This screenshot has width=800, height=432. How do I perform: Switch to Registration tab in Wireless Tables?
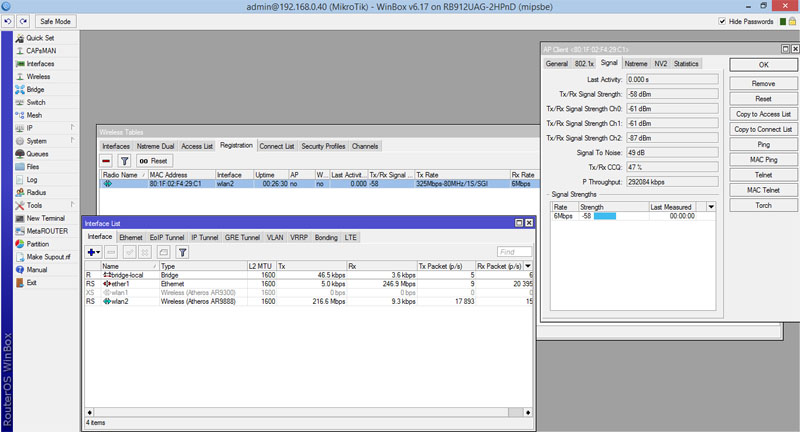click(x=236, y=145)
